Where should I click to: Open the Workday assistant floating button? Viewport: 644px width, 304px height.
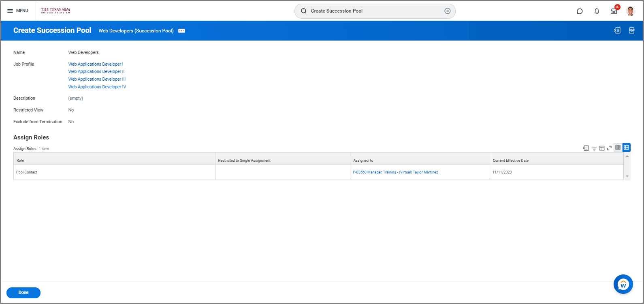coord(623,284)
